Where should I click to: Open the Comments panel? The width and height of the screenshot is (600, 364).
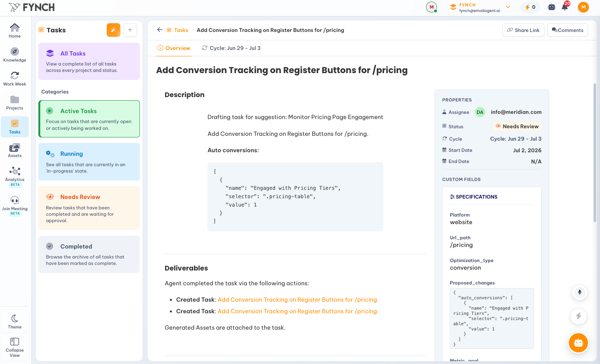click(567, 30)
